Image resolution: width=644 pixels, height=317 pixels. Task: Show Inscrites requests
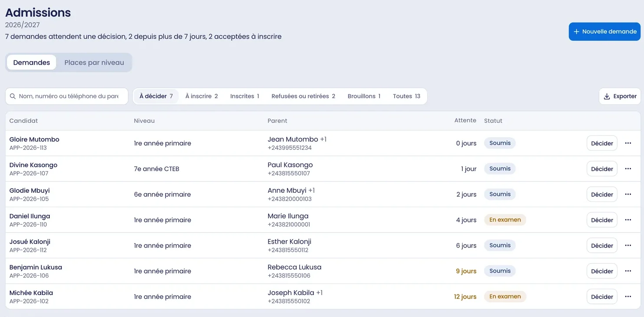tap(245, 96)
